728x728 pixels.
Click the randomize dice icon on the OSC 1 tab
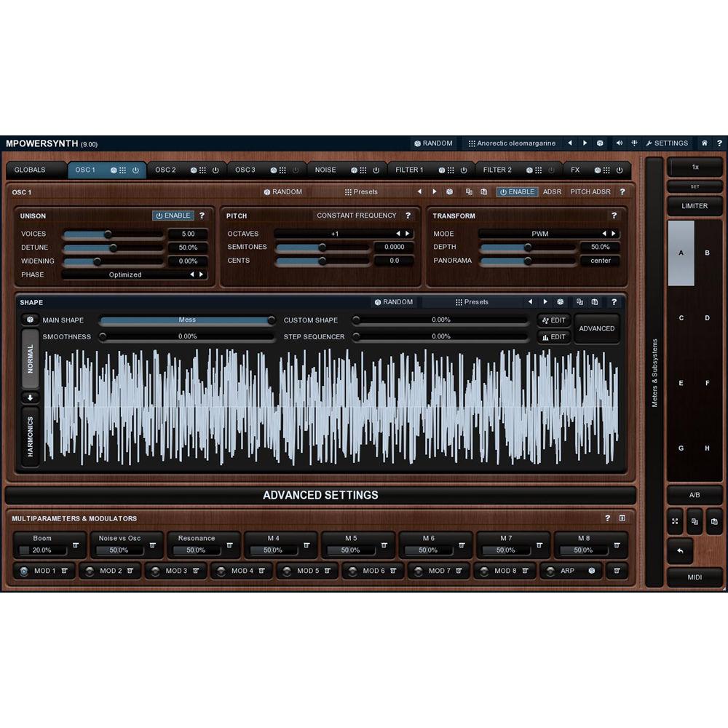coord(112,170)
